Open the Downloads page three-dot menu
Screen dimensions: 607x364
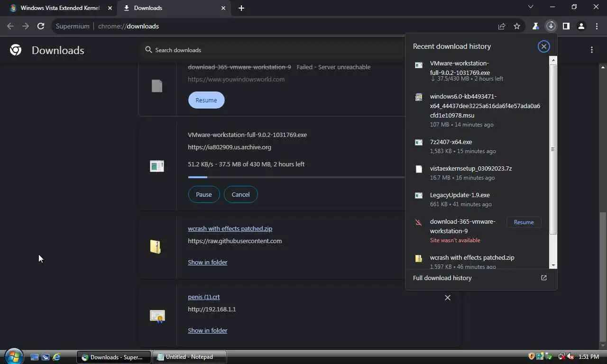(x=591, y=50)
